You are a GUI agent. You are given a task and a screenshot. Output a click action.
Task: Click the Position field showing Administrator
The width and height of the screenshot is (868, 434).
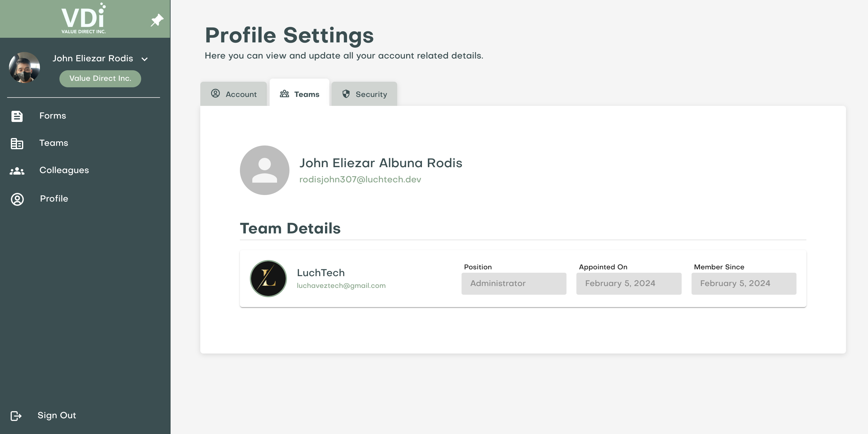click(x=514, y=283)
